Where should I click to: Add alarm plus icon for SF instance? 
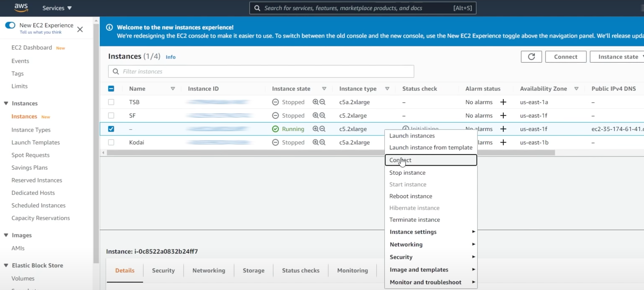(503, 116)
